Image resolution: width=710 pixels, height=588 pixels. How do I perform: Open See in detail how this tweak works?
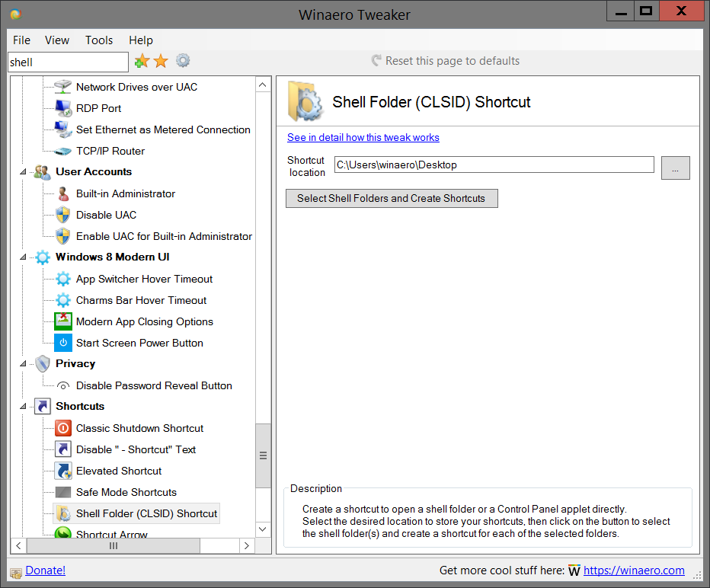pyautogui.click(x=363, y=137)
